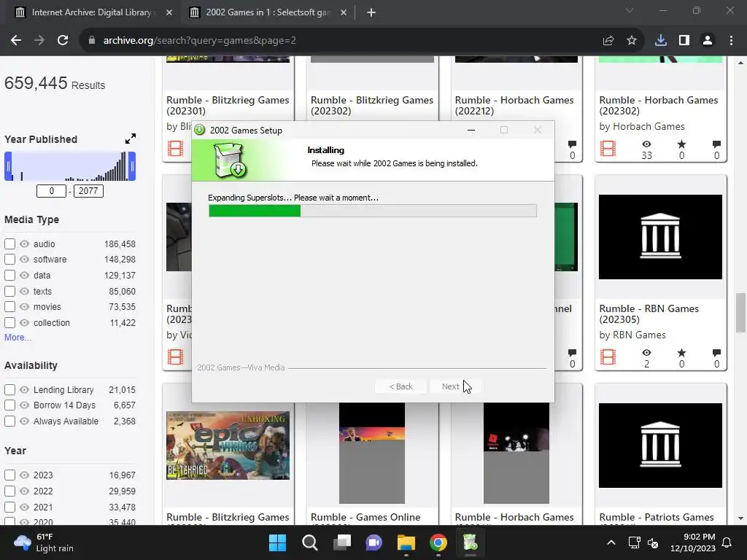This screenshot has width=747, height=560.
Task: Click the movie media icon for Horbach Games (202302)
Action: pos(608,149)
